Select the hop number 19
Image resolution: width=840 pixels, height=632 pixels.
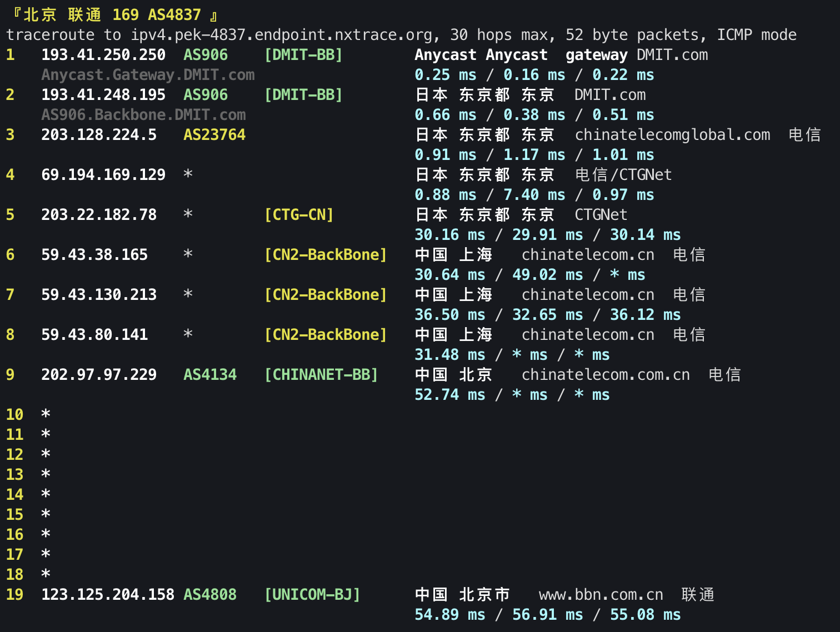pyautogui.click(x=15, y=594)
